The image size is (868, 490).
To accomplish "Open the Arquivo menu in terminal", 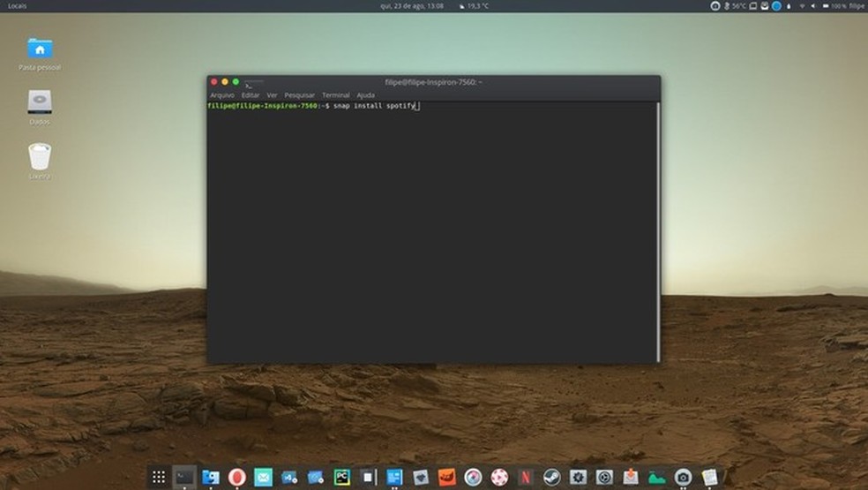I will [x=221, y=95].
